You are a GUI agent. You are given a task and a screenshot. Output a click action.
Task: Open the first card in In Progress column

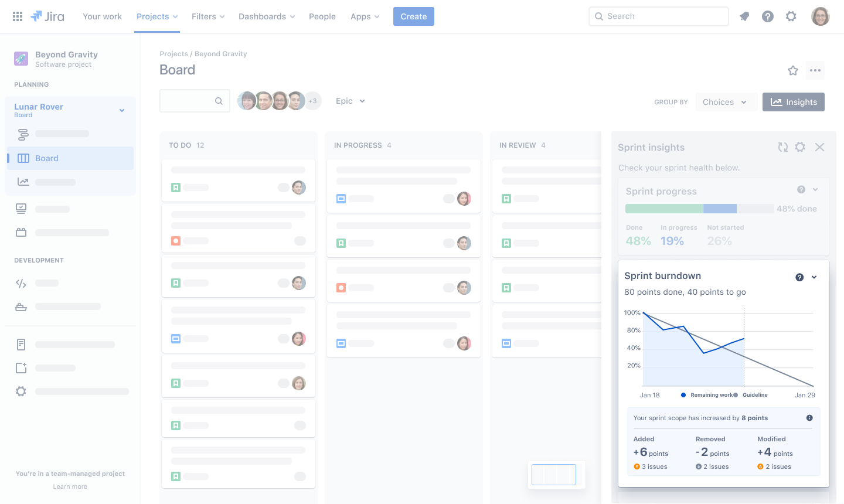[x=404, y=186]
